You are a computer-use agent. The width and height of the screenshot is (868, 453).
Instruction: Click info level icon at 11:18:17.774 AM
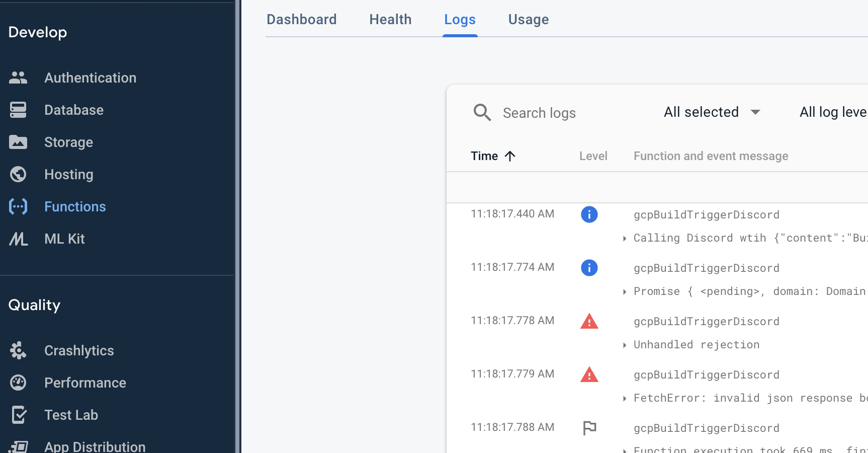[x=589, y=268]
